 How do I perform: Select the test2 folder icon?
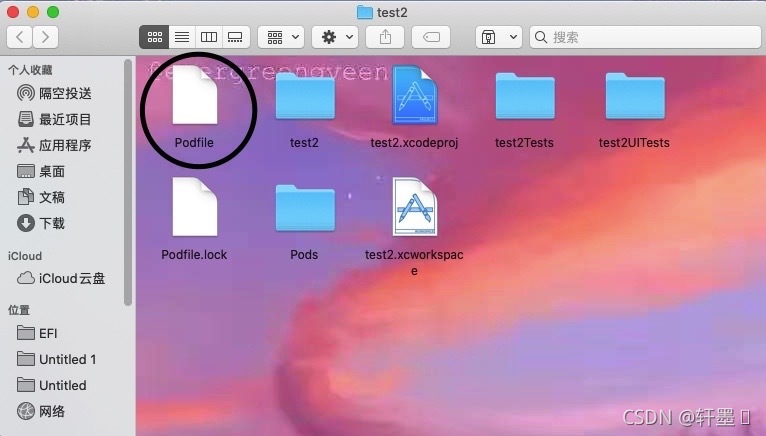(305, 96)
